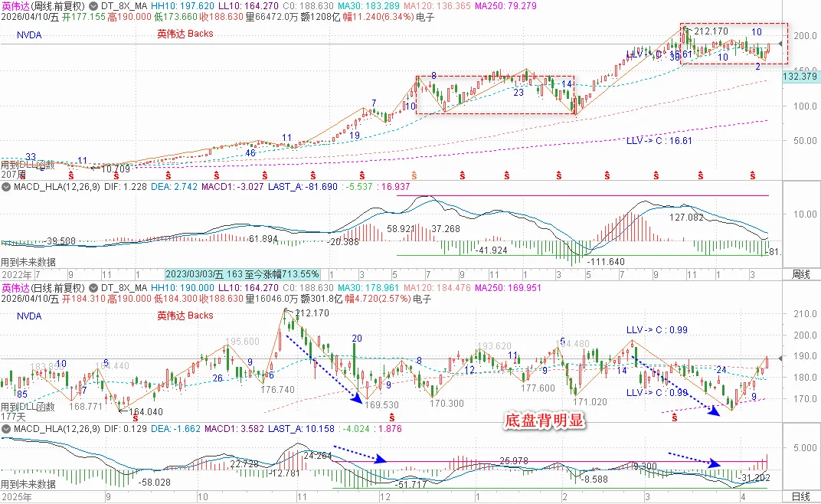Click current-price arrow at weekly chart edge
821x504 pixels.
tap(780, 44)
